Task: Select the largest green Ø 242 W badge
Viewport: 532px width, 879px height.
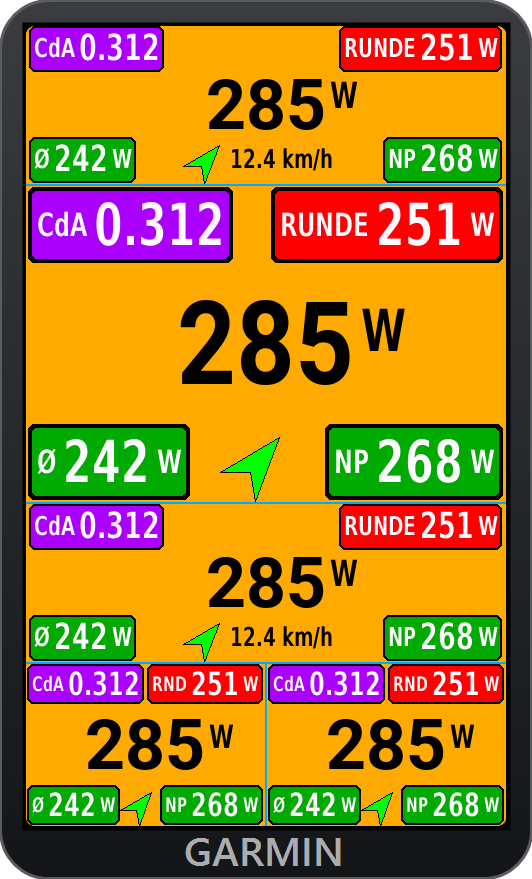Action: 109,462
